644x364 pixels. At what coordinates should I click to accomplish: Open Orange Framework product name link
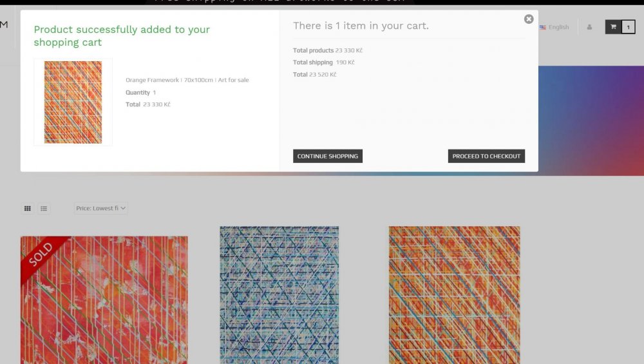(x=187, y=80)
